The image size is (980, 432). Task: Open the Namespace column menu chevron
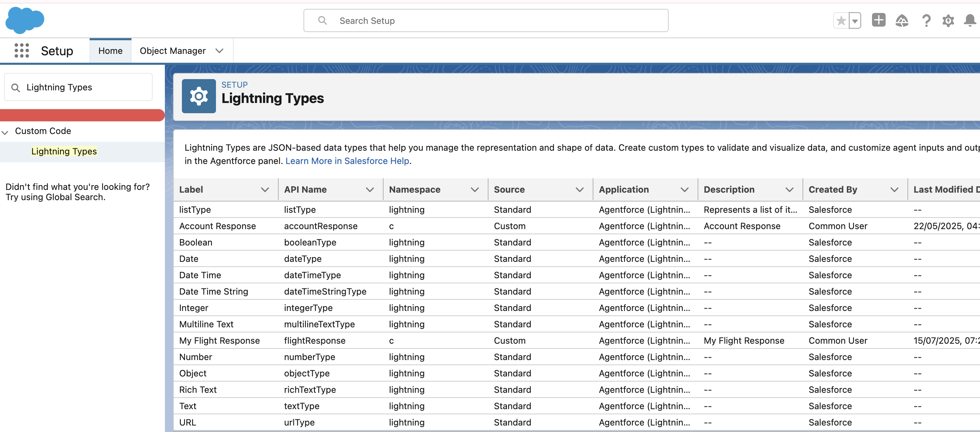tap(475, 190)
